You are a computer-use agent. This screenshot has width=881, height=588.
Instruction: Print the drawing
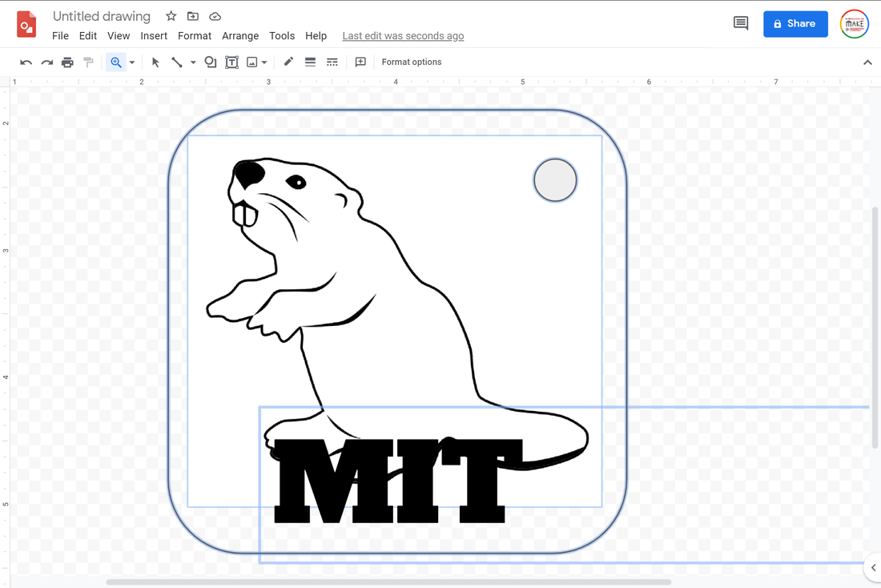[67, 62]
